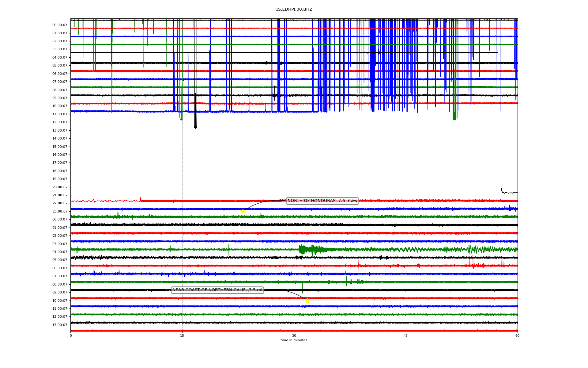Screen dimensions: 588x368
Task: Click the bottom 13:00:07 y-axis label
Action: click(x=60, y=325)
